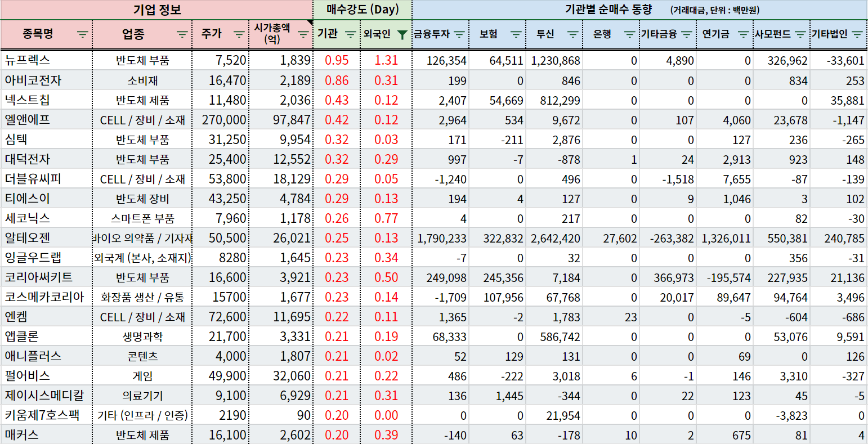The height and width of the screenshot is (444, 868).
Task: Click 270,000 price cell for 엘앤에프
Action: click(x=221, y=120)
